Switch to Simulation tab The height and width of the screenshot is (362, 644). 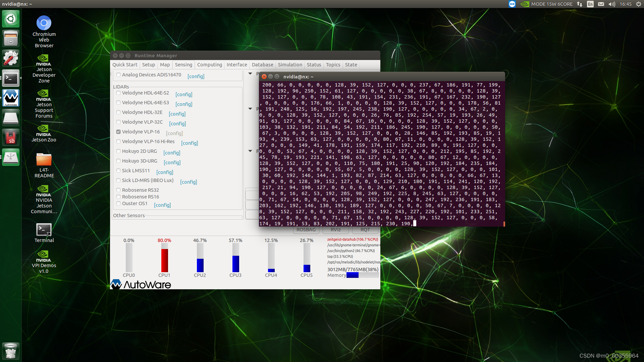290,65
